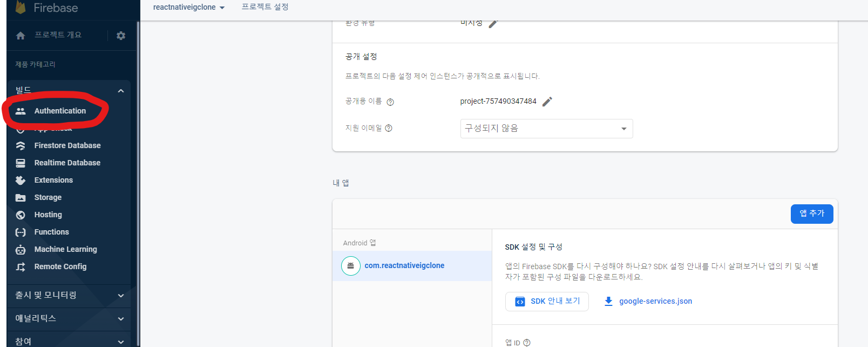Click the Android app circle icon

point(351,265)
